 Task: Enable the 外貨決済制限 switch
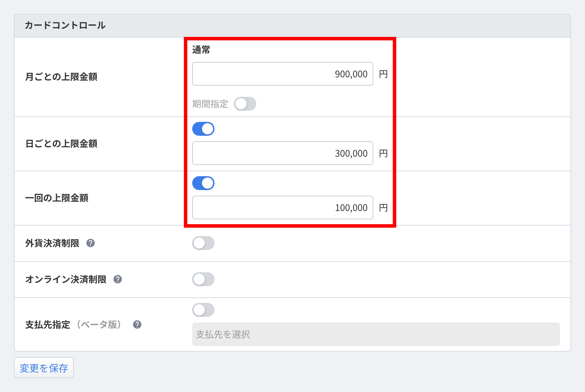click(203, 243)
